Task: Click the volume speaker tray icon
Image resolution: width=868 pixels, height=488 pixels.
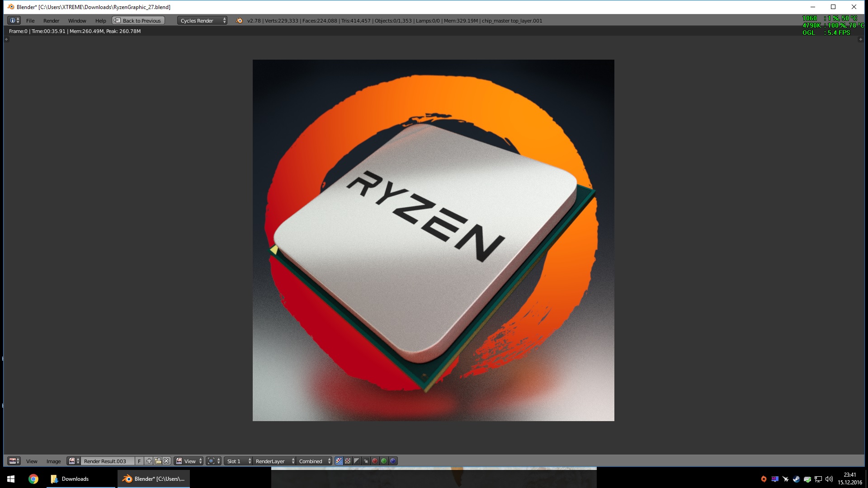Action: point(829,479)
